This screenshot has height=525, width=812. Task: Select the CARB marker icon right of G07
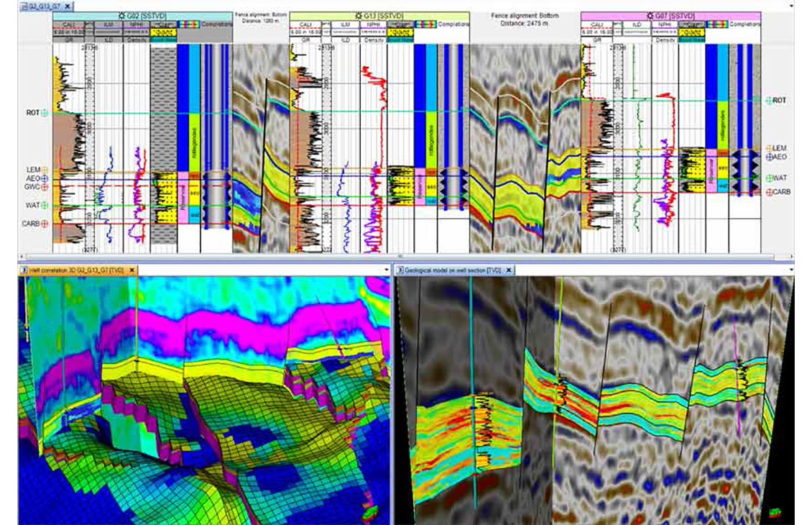click(x=769, y=192)
